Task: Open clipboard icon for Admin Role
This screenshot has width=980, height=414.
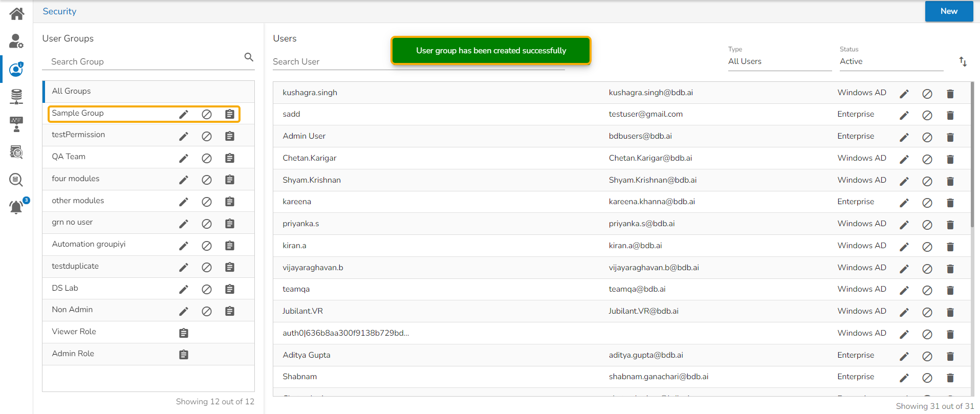Action: click(184, 355)
